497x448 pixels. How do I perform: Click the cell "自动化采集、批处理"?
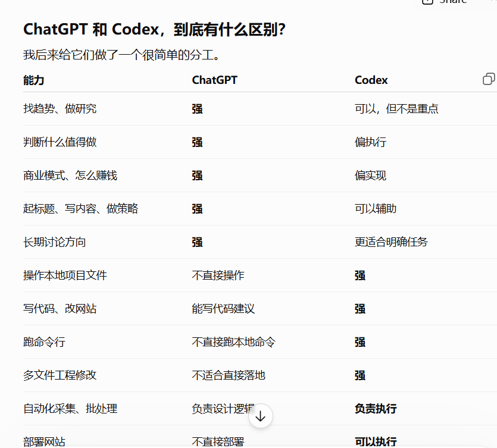[x=70, y=409]
